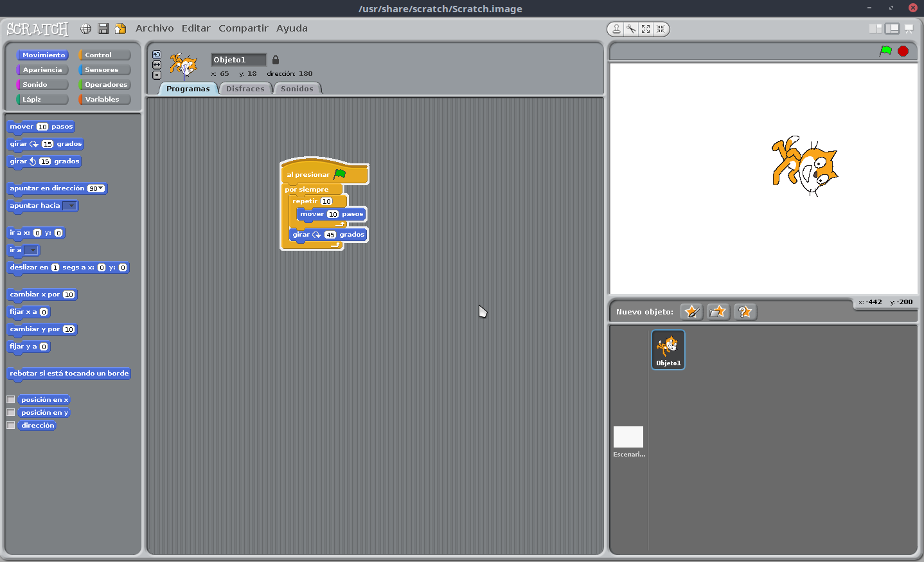Select the Sensores block category
Screen dimensions: 924x562
[105, 70]
